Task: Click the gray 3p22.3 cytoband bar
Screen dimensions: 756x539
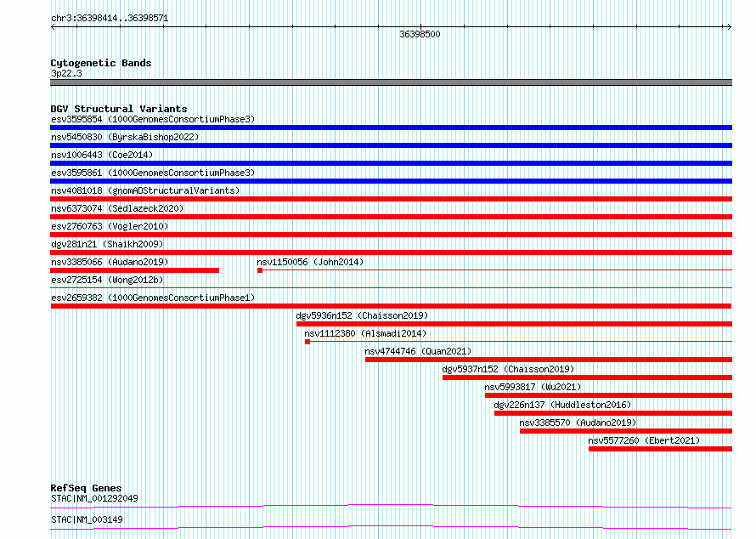Action: pos(391,82)
